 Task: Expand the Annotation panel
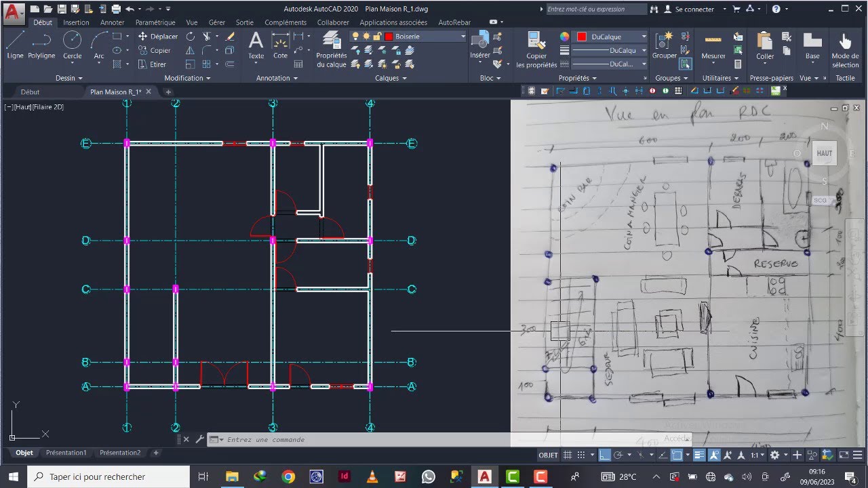pos(277,78)
